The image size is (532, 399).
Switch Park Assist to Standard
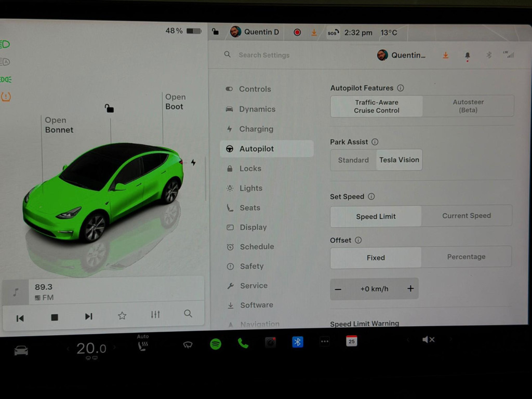tap(354, 160)
